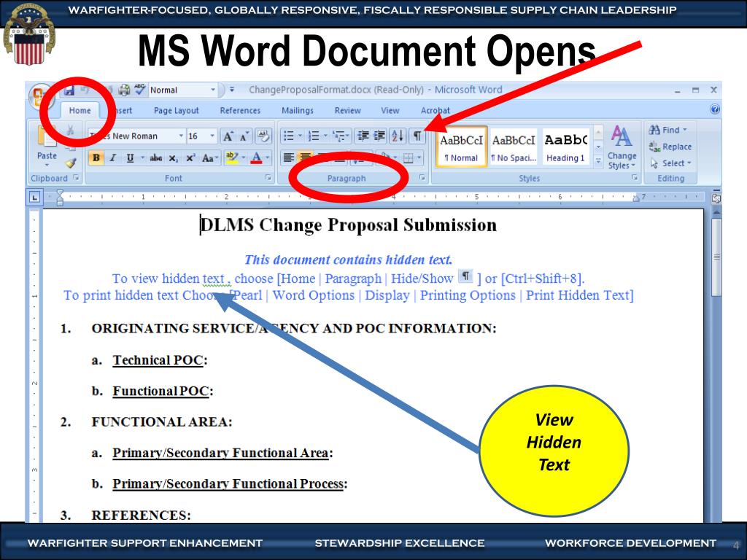The image size is (747, 560).
Task: Expand the highlight color arrow
Action: (244, 157)
